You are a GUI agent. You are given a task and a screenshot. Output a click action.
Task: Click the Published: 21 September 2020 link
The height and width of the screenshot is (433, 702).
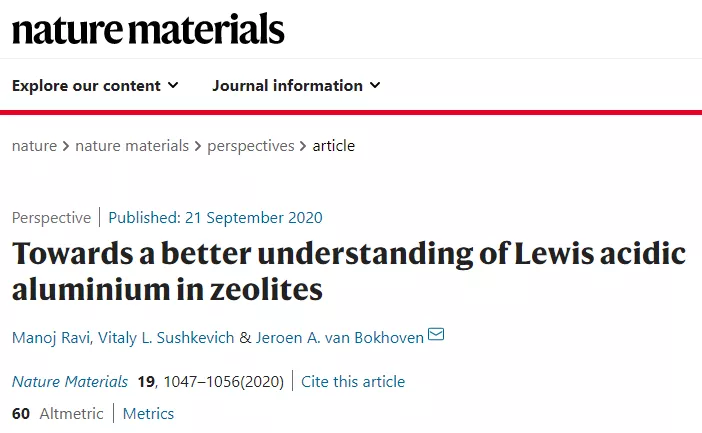(x=215, y=218)
